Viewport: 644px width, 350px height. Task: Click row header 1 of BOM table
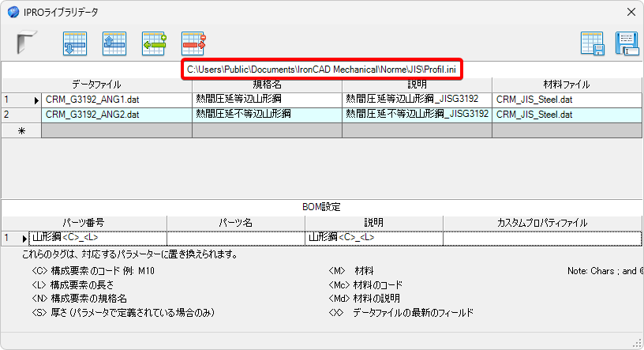tap(16, 238)
